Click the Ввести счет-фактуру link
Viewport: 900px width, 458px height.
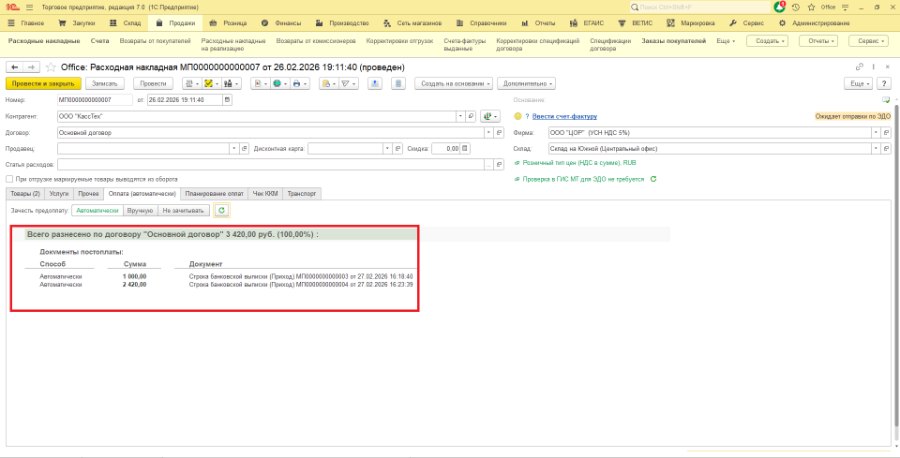click(x=565, y=117)
